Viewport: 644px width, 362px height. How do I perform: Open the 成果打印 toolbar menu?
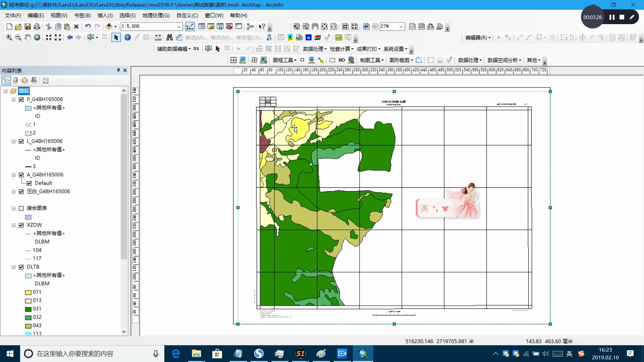pos(368,49)
